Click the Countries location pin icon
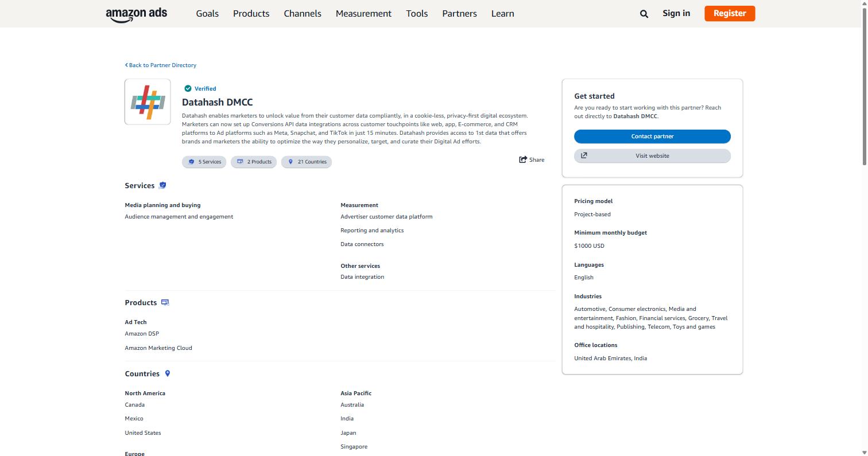This screenshot has height=456, width=868. [168, 373]
